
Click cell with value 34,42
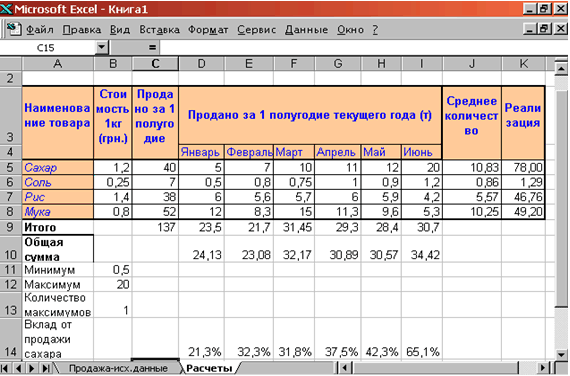(x=422, y=249)
